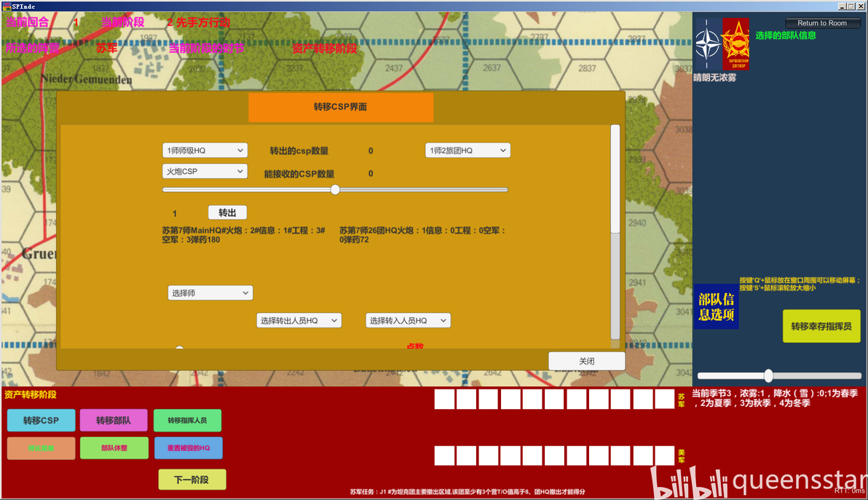Click map hex number 2437
The image size is (868, 500).
point(394,68)
